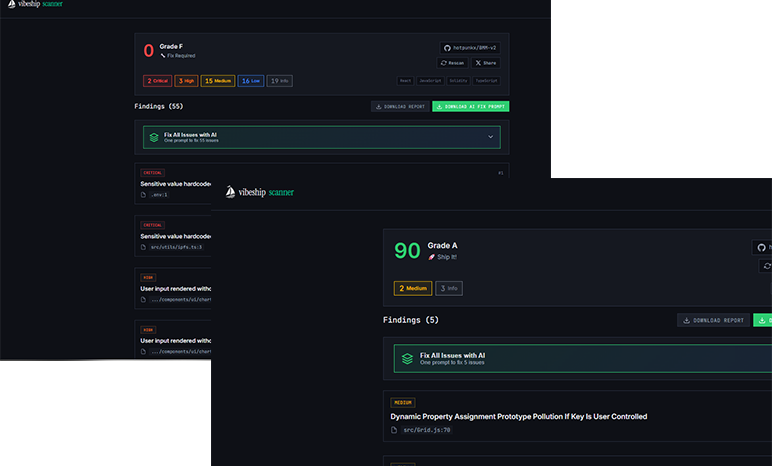Click the React tech tag
Viewport: 772px width, 466px height.
point(405,81)
